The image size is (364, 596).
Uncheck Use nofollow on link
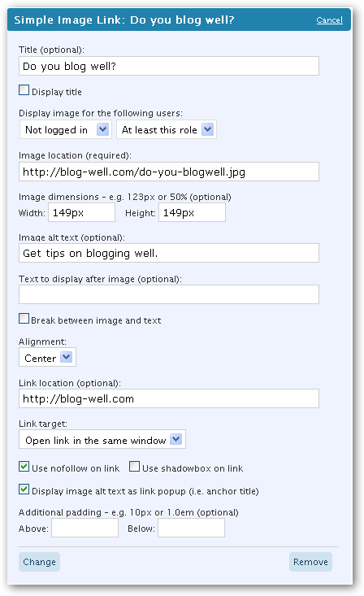[24, 467]
